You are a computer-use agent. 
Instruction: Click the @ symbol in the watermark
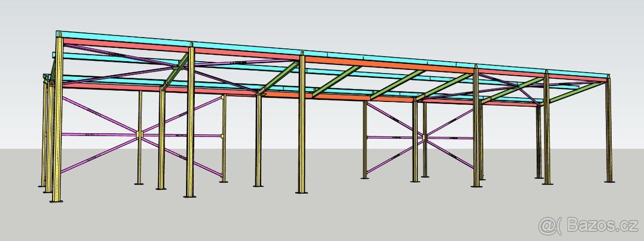tap(546, 226)
